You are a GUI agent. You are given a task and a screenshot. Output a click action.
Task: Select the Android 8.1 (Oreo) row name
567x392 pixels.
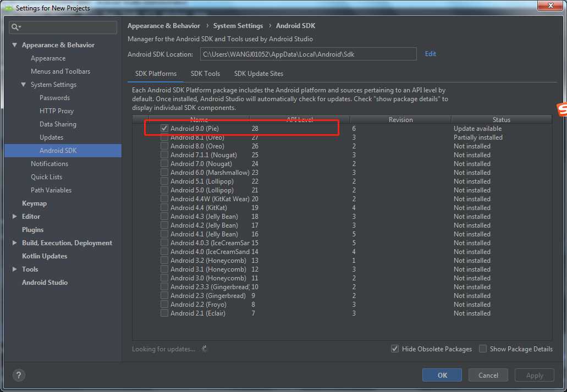(197, 137)
